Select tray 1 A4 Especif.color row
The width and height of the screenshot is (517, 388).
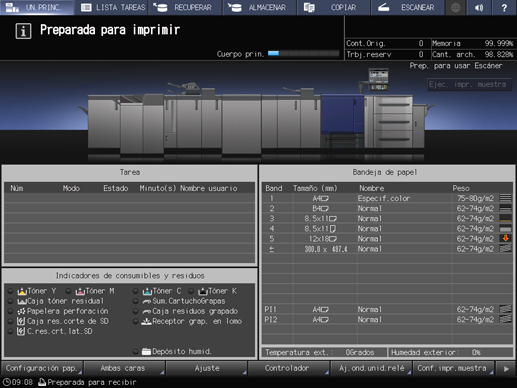[x=387, y=198]
